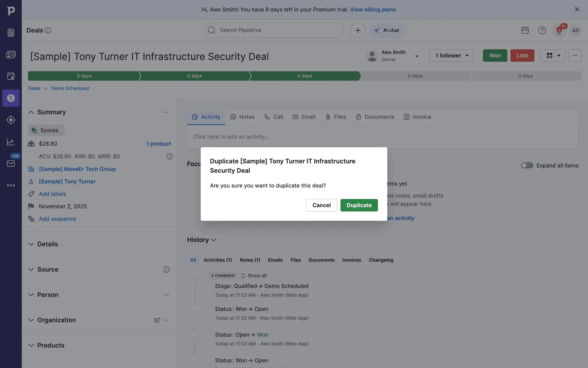588x368 pixels.
Task: Open Mail inbox icon with 119 badge
Action: 11,163
